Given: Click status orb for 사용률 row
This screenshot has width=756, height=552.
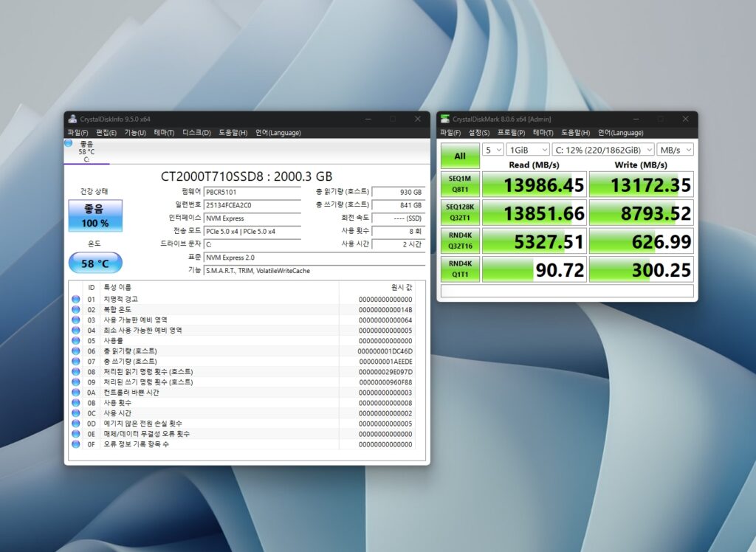Looking at the screenshot, I should (76, 340).
